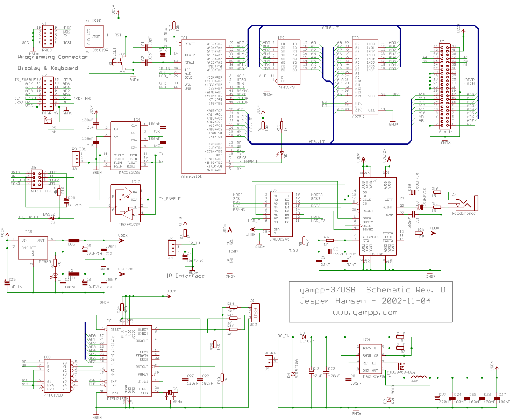Click the MAX202CSE part name

(x=129, y=172)
